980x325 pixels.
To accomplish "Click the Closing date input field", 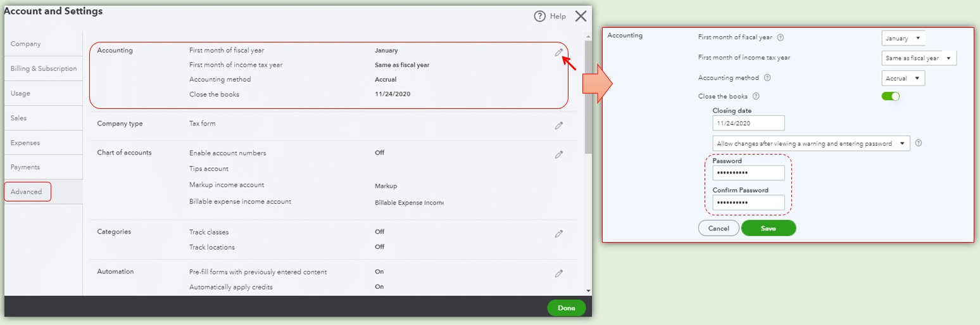I will pyautogui.click(x=748, y=123).
